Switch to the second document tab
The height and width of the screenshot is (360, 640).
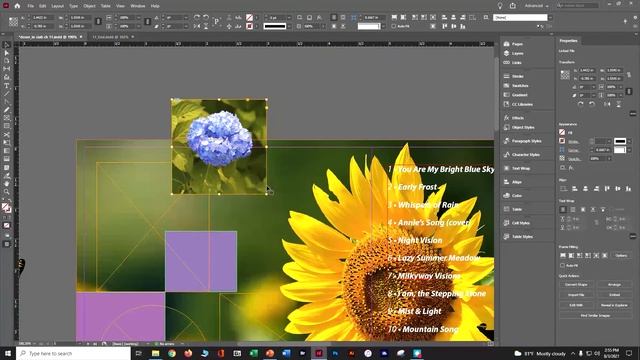[110, 37]
